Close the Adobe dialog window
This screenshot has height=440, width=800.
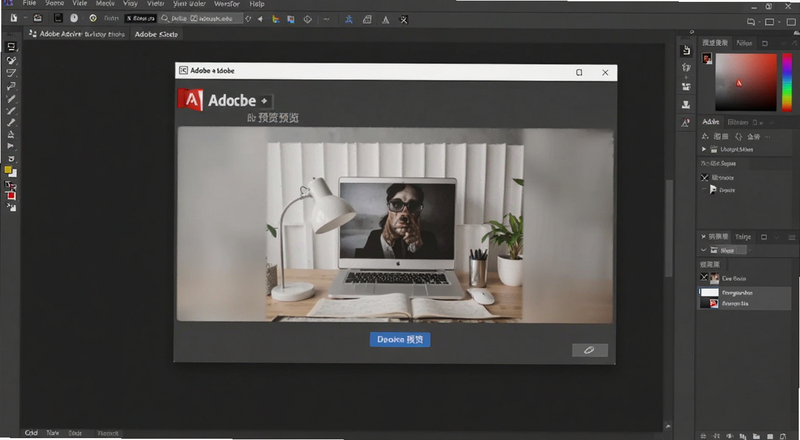tap(605, 72)
